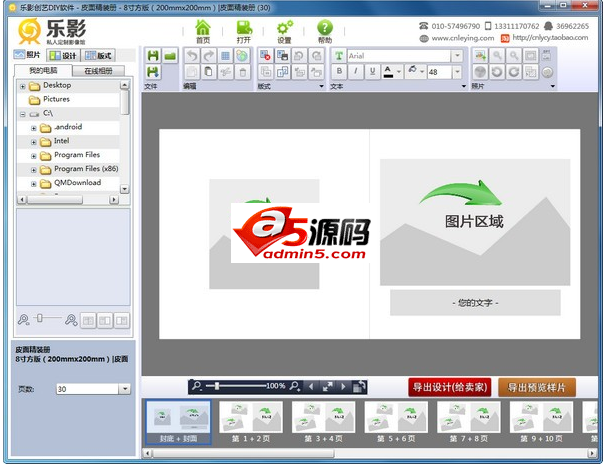Viewport: 604px width, 466px height.
Task: Open the text effect dropdown arrow
Action: tap(422, 72)
